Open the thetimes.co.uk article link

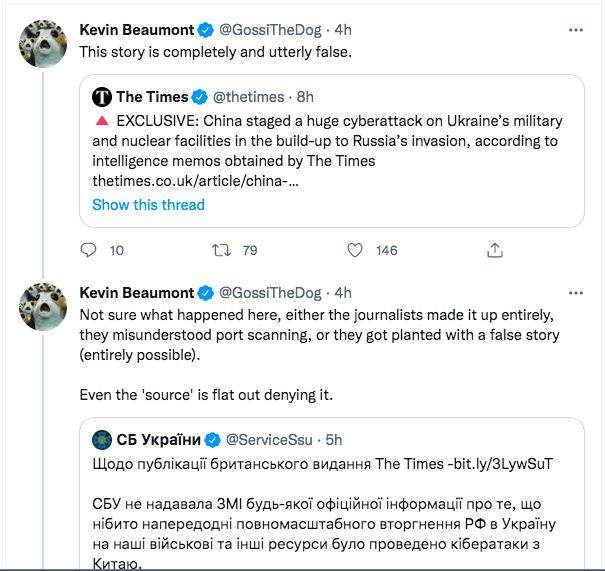click(195, 183)
